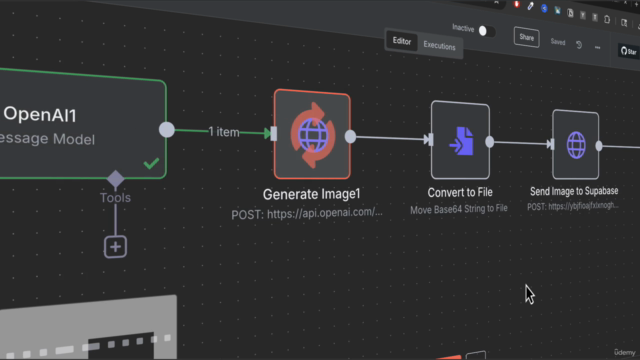
Task: Click the 'Tools' label under OpenAI1
Action: pyautogui.click(x=116, y=198)
